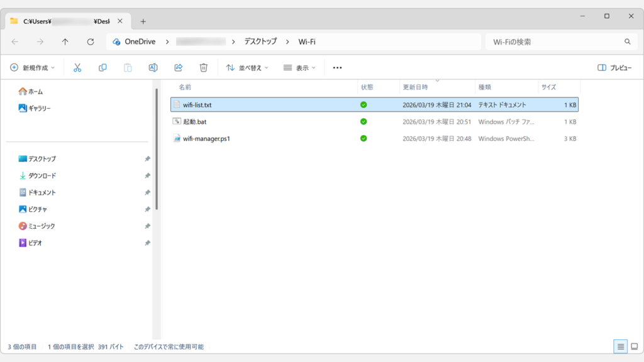The height and width of the screenshot is (362, 644).
Task: Click the Paste icon in the toolbar
Action: (128, 67)
